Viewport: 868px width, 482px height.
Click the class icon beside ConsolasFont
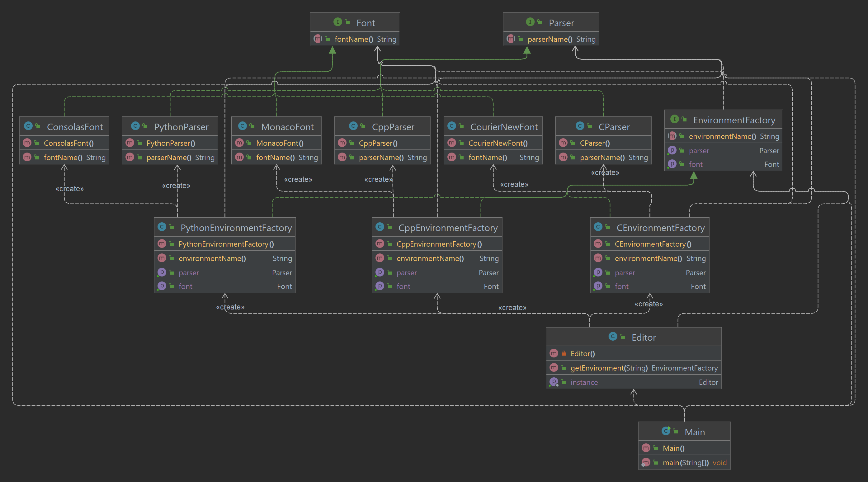(28, 126)
